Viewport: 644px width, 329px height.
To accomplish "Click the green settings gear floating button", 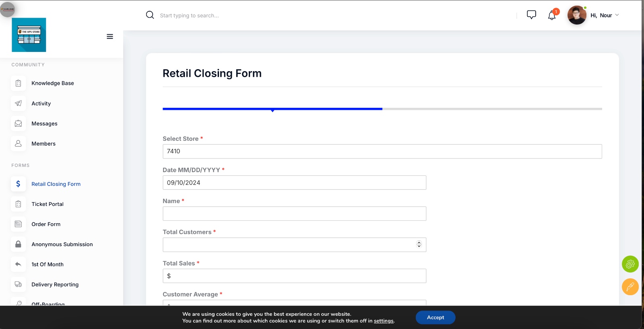I will click(630, 264).
